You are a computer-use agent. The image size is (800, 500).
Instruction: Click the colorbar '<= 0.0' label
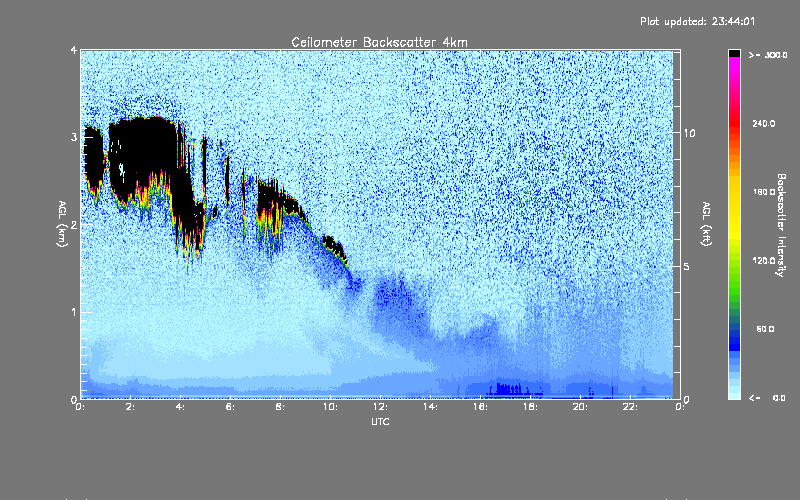(768, 398)
